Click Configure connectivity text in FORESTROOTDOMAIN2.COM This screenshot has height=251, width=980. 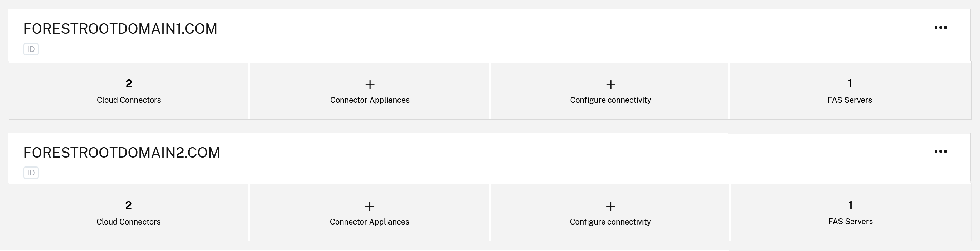(x=610, y=222)
